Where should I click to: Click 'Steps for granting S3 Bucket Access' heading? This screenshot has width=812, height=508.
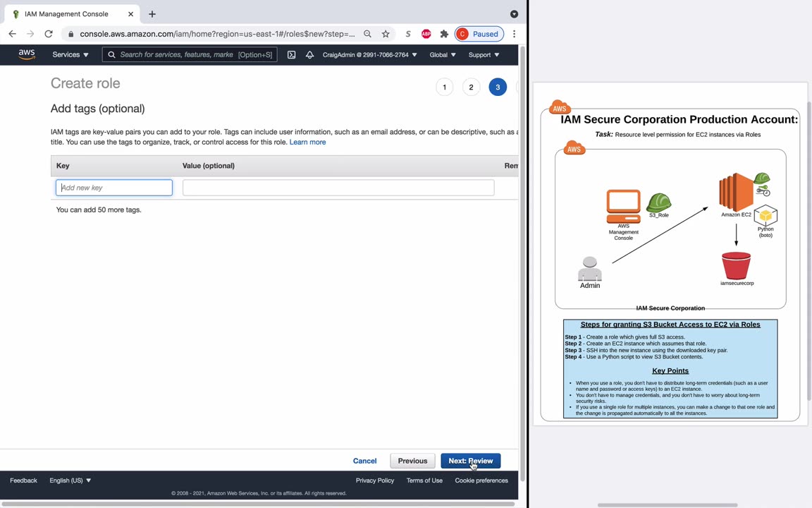[670, 325]
